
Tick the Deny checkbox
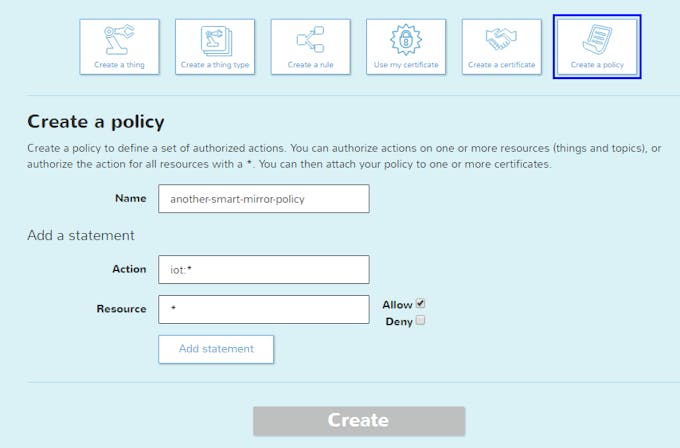coord(420,320)
